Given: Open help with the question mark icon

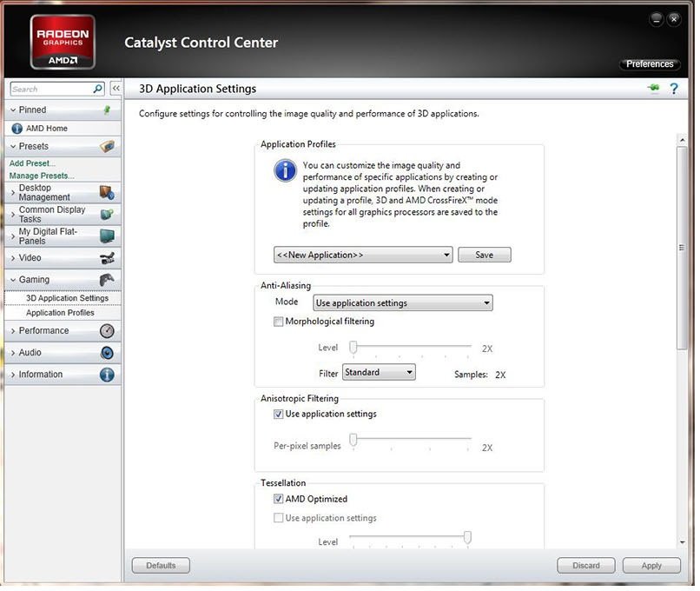Looking at the screenshot, I should click(x=674, y=89).
